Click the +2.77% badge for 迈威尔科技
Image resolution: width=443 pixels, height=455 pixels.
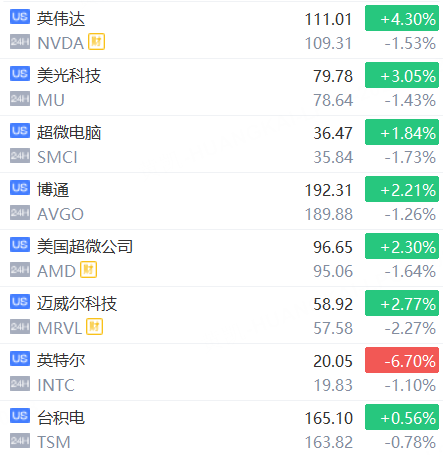402,303
